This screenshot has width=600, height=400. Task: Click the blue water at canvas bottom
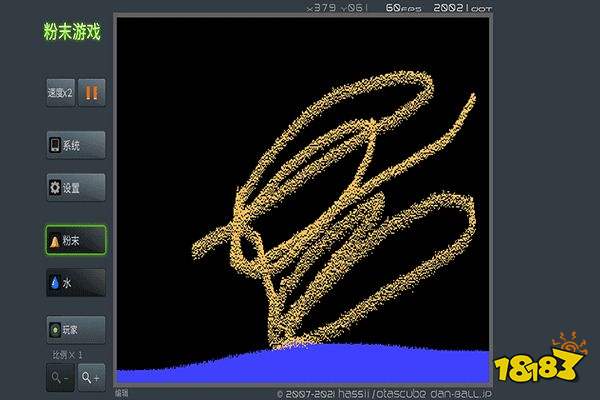[x=300, y=365]
